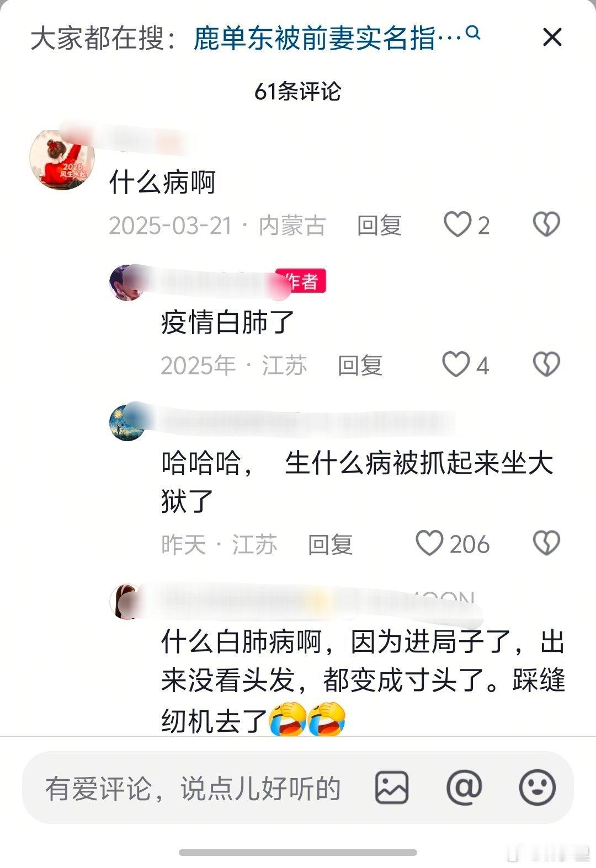
Task: Tap the @ mention icon
Action: 464,787
